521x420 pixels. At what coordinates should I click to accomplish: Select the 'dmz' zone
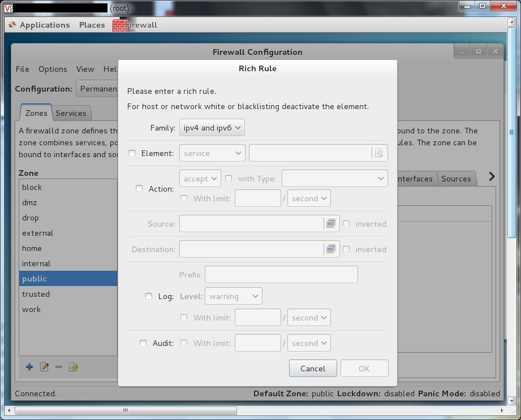[68, 202]
